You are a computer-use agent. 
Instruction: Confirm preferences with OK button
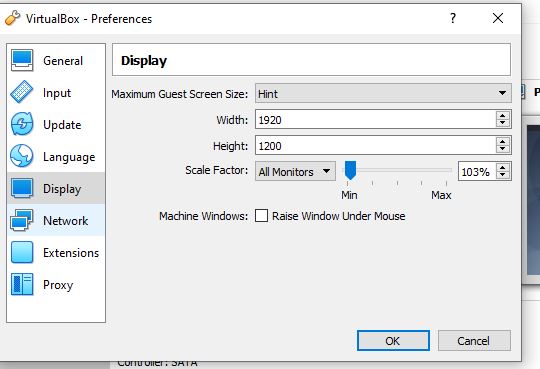tap(393, 341)
